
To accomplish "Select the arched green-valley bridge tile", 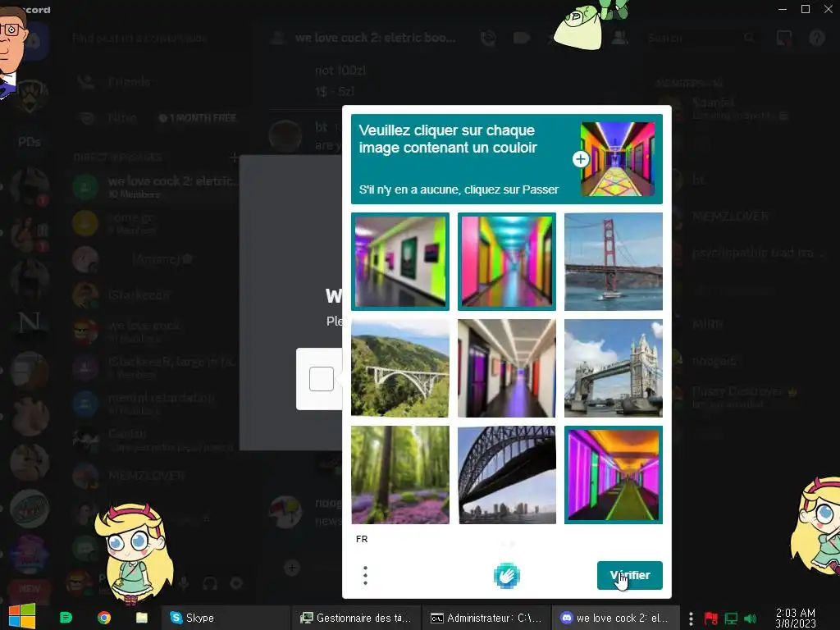I will click(x=400, y=368).
